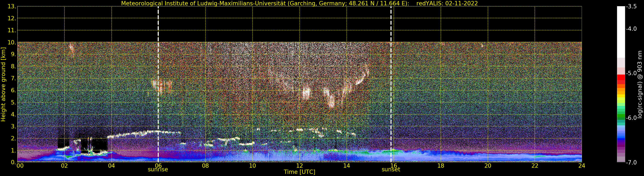Click the cloud layer at 2.5 km around 05 UTC
The height and width of the screenshot is (176, 644).
144,133
